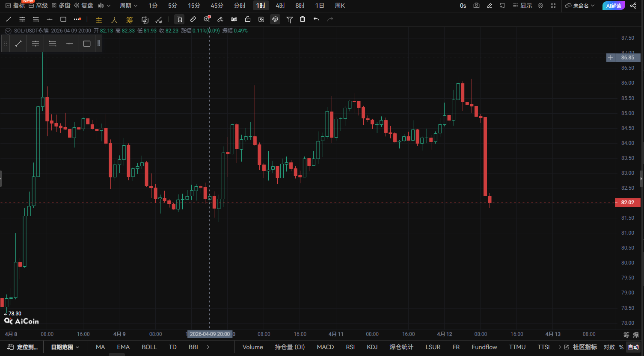The width and height of the screenshot is (644, 356).
Task: Enter fullscreen chart mode
Action: point(553,6)
